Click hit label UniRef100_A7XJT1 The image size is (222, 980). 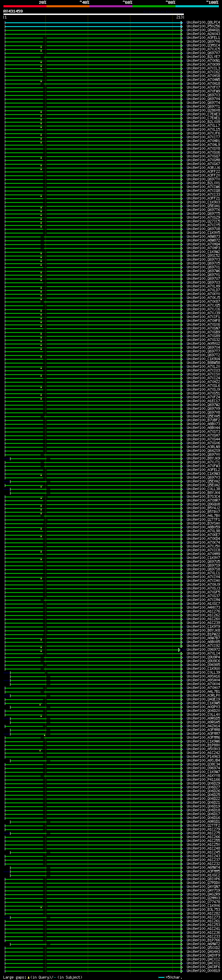tap(198, 463)
